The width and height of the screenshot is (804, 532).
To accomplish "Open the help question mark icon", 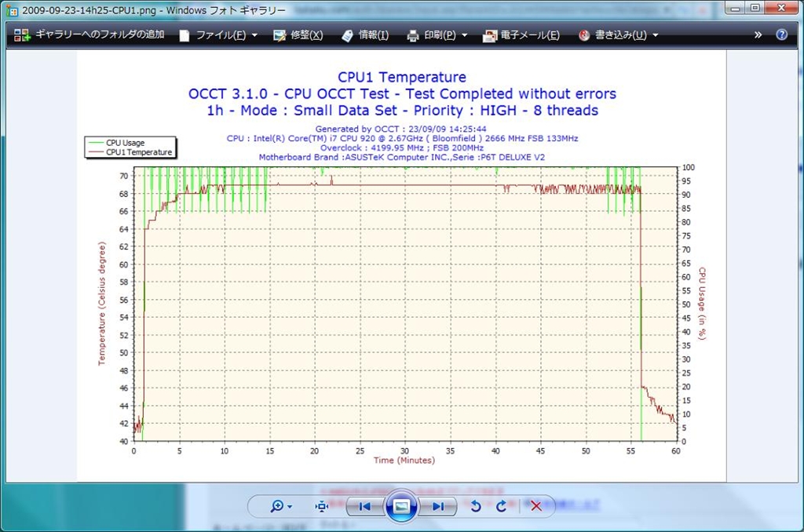I will point(781,35).
